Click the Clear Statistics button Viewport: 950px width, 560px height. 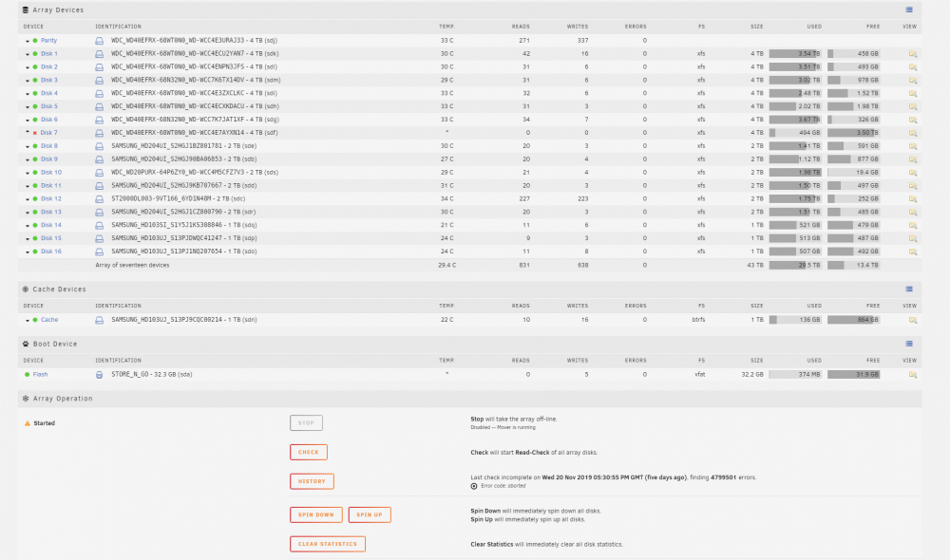[327, 544]
